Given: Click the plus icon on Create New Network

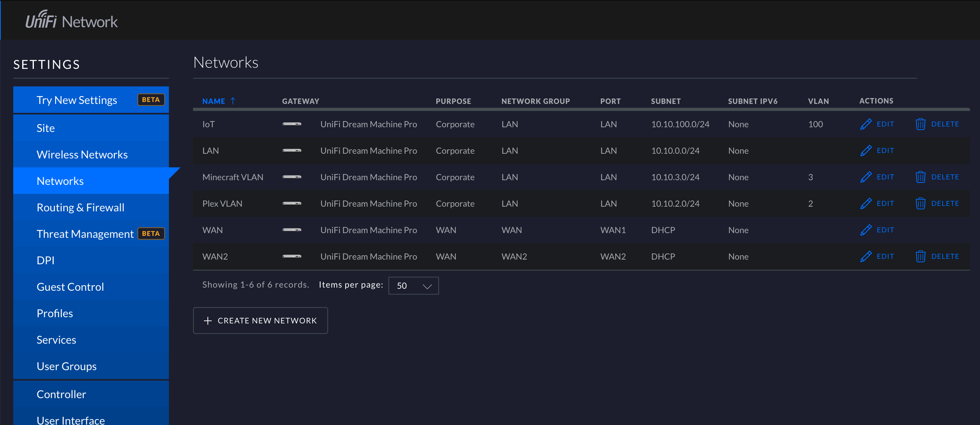Looking at the screenshot, I should tap(208, 321).
